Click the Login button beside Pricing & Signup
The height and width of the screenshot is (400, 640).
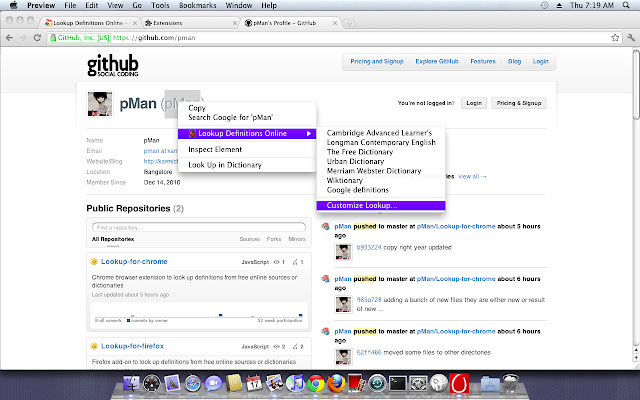click(474, 103)
